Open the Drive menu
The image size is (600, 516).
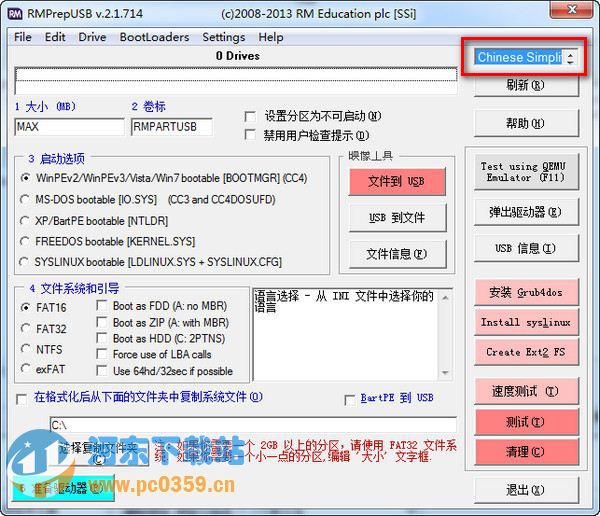92,37
